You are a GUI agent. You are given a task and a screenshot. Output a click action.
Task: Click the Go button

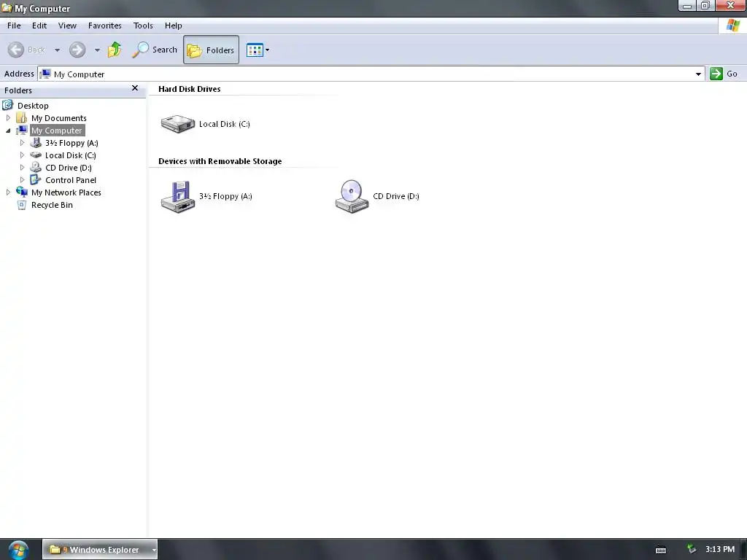pyautogui.click(x=724, y=74)
